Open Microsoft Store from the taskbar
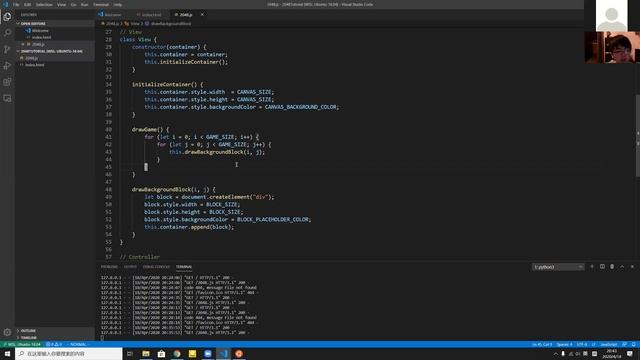The height and width of the screenshot is (360, 640). [x=161, y=353]
